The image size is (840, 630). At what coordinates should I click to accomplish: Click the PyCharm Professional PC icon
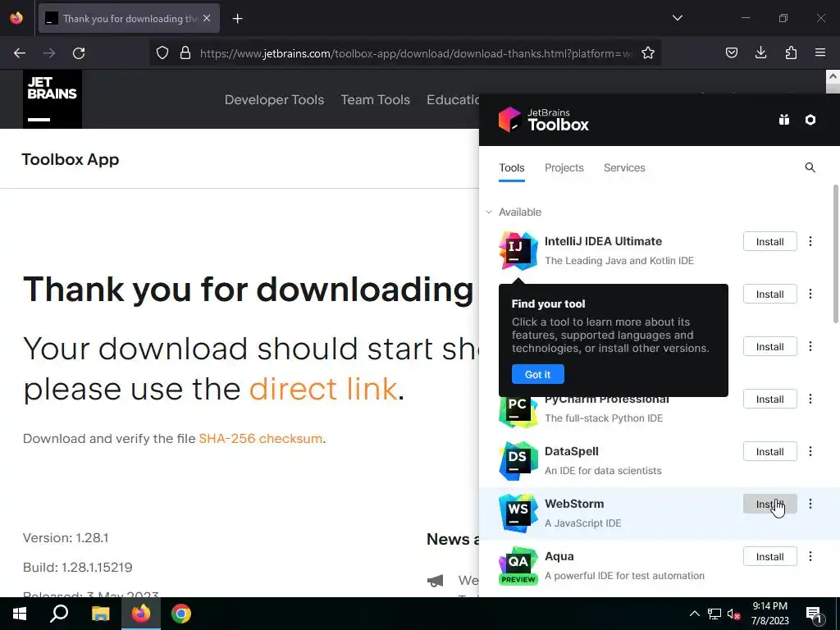click(x=518, y=412)
